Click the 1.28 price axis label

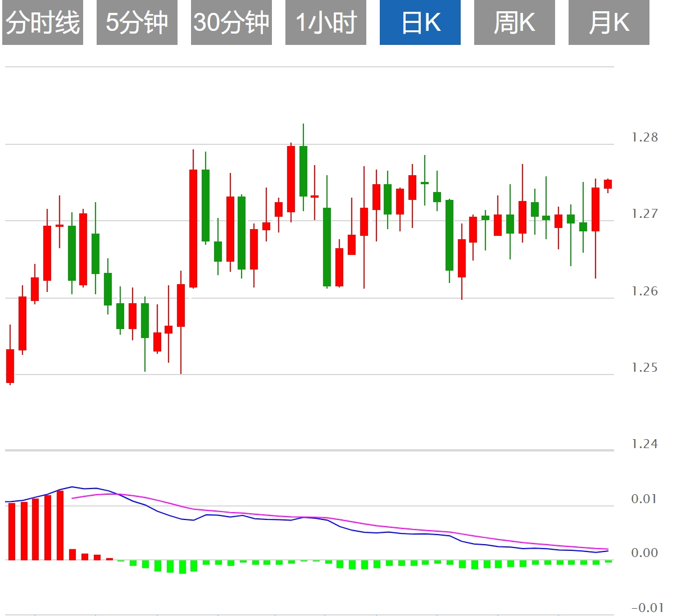tap(644, 138)
